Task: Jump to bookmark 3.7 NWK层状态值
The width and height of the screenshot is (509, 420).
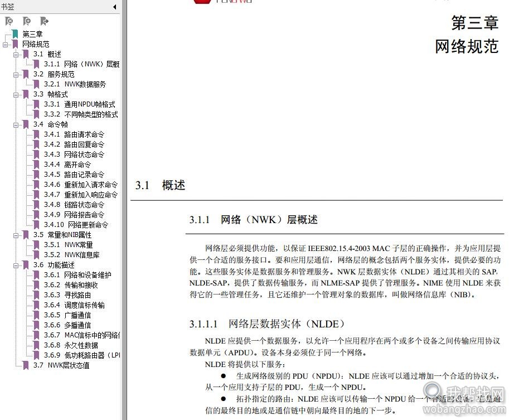Action: click(x=61, y=365)
